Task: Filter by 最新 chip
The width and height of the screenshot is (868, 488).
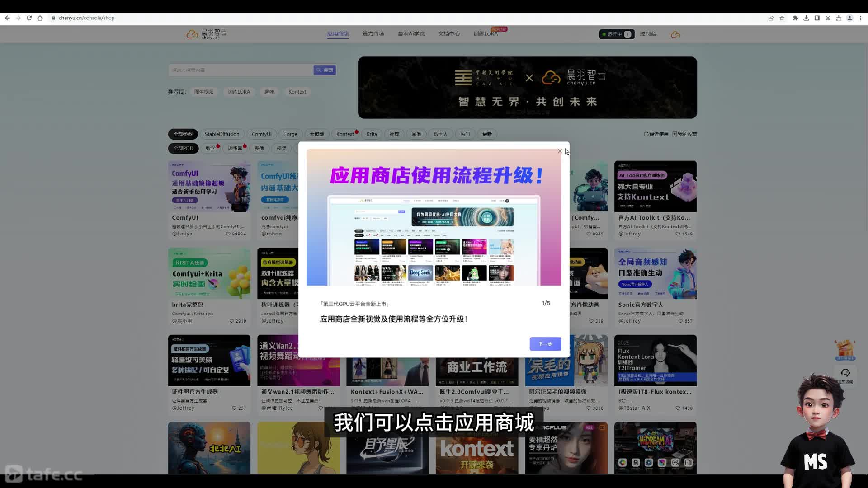Action: click(487, 134)
